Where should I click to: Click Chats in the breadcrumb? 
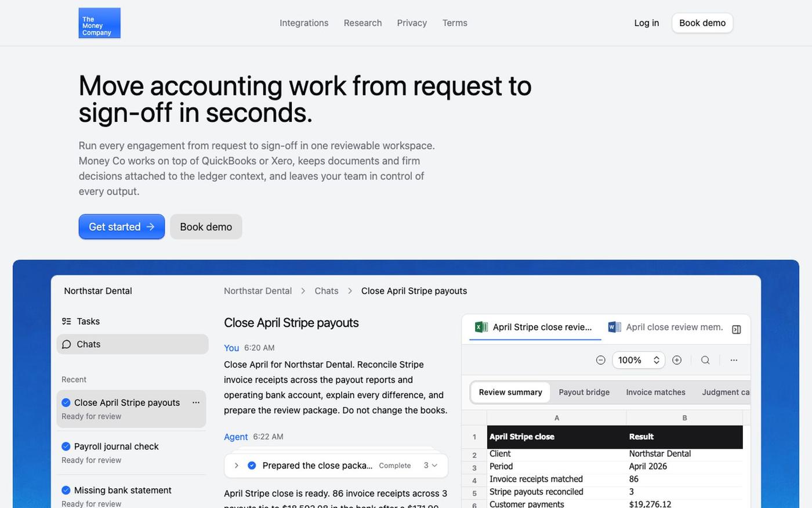pos(327,291)
